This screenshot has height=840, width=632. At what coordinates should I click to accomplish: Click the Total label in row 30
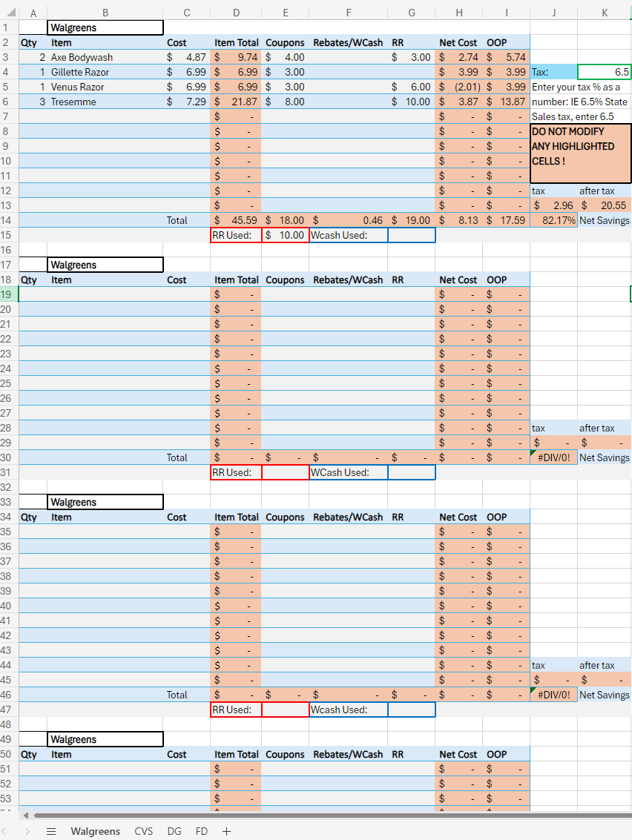(177, 457)
